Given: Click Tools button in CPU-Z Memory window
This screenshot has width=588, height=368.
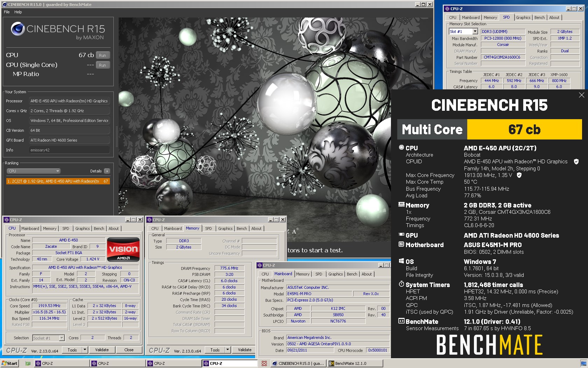Looking at the screenshot, I should click(215, 350).
